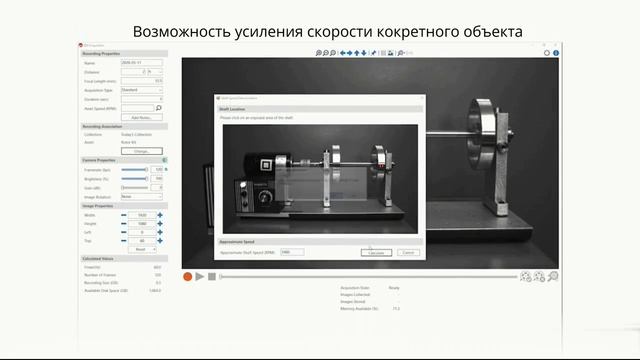Pan the image right with the right arrow

pyautogui.click(x=349, y=53)
